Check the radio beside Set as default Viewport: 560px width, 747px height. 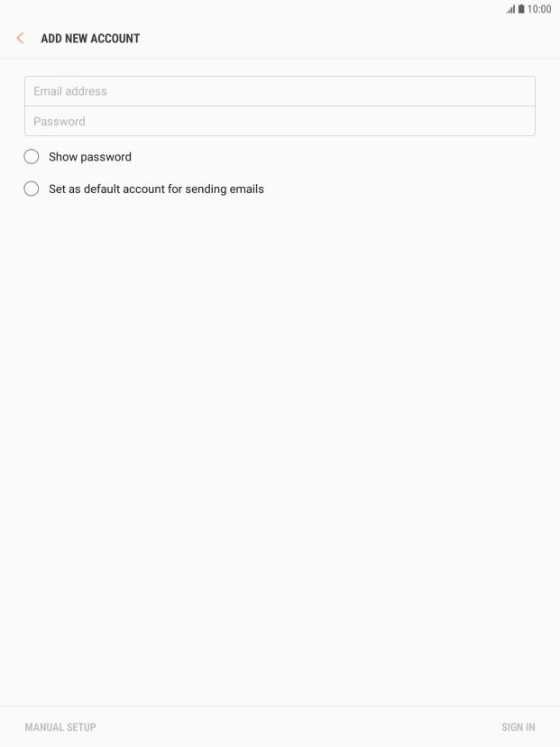click(x=32, y=189)
